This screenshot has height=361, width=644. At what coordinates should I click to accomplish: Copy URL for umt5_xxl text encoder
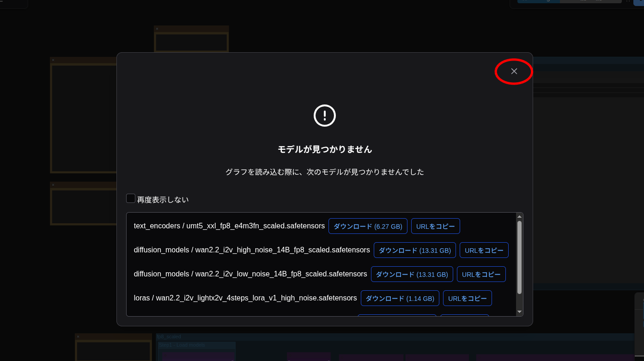point(435,226)
